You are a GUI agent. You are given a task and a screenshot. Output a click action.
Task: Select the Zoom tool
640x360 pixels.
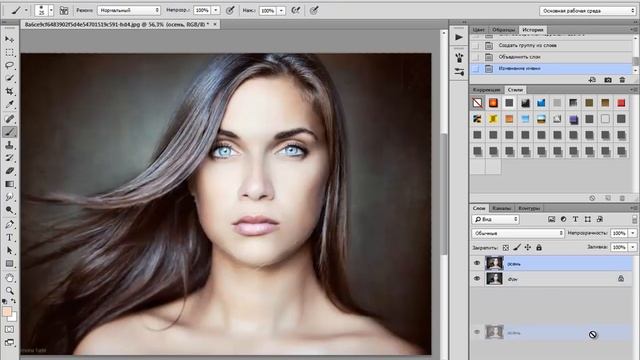click(x=9, y=291)
